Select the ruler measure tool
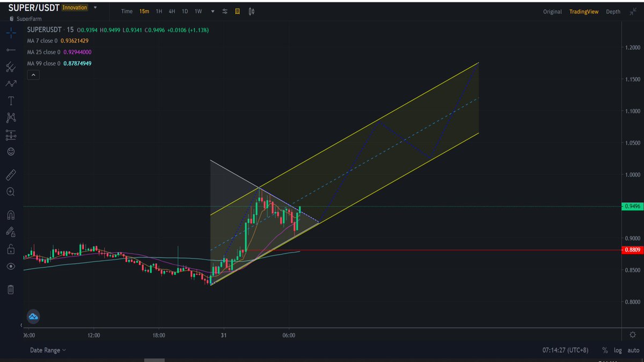Screen dimensions: 644x362 click(11, 175)
